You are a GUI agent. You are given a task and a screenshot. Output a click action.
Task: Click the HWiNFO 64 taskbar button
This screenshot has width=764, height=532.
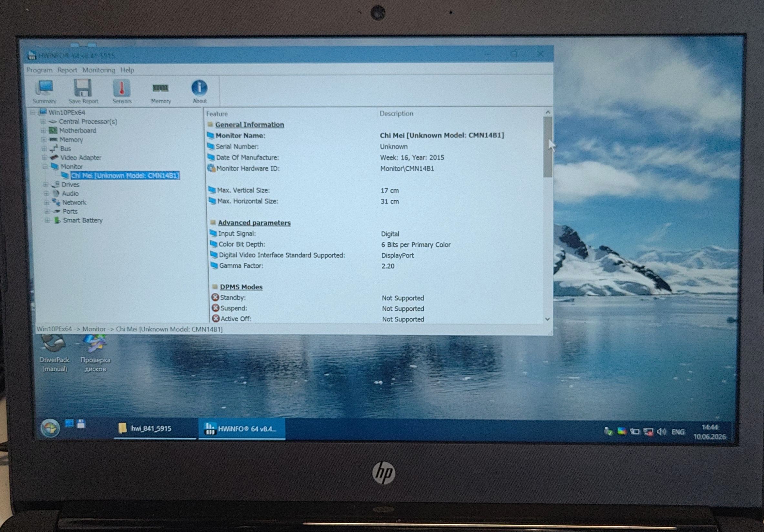tap(242, 429)
